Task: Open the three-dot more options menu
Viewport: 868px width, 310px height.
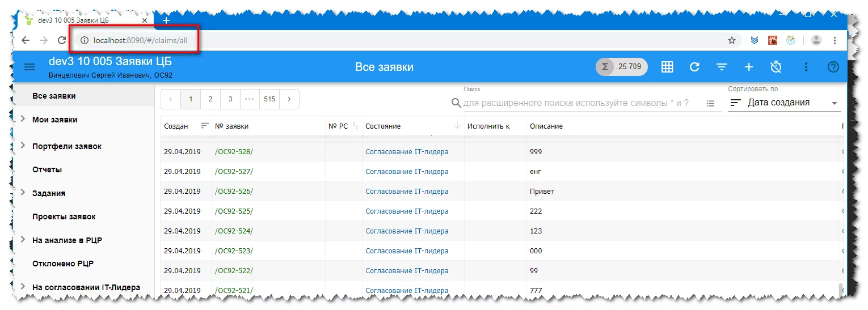Action: (806, 67)
